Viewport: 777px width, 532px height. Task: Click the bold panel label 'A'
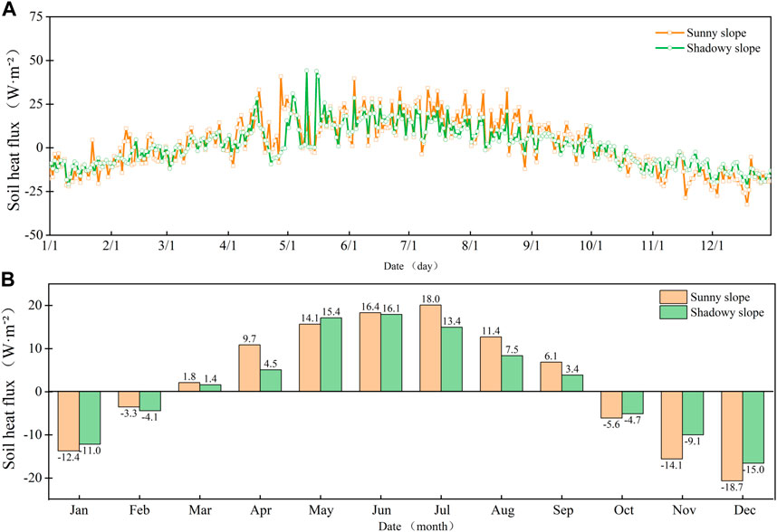(9, 9)
